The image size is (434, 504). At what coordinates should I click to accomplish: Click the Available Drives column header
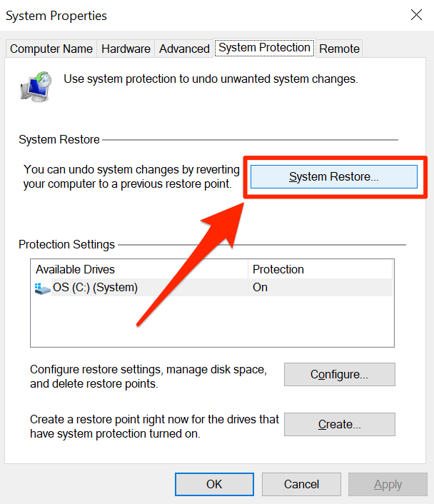[139, 269]
